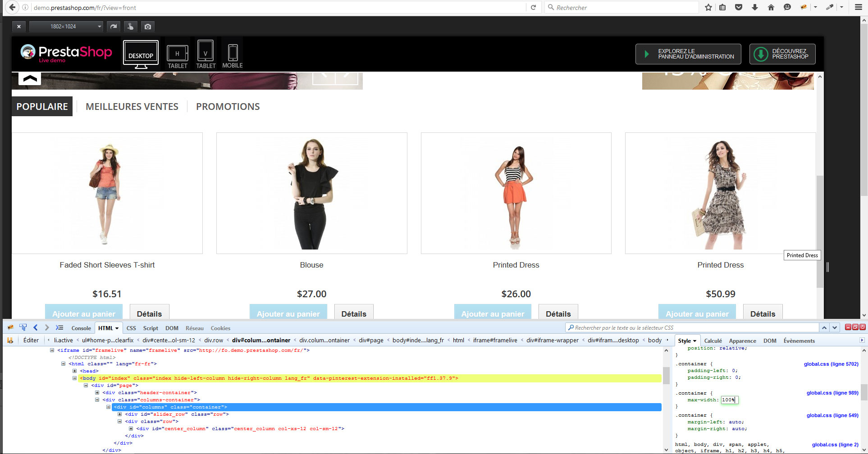Collapse the body index node

[74, 378]
